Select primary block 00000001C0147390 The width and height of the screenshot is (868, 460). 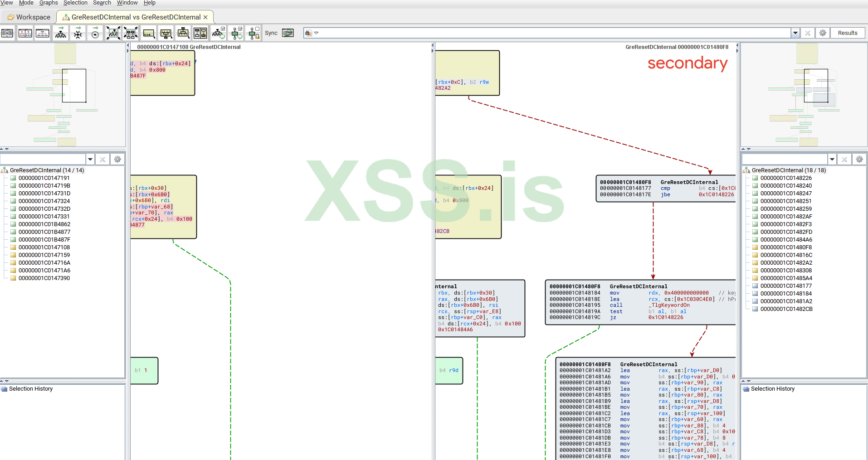point(44,278)
